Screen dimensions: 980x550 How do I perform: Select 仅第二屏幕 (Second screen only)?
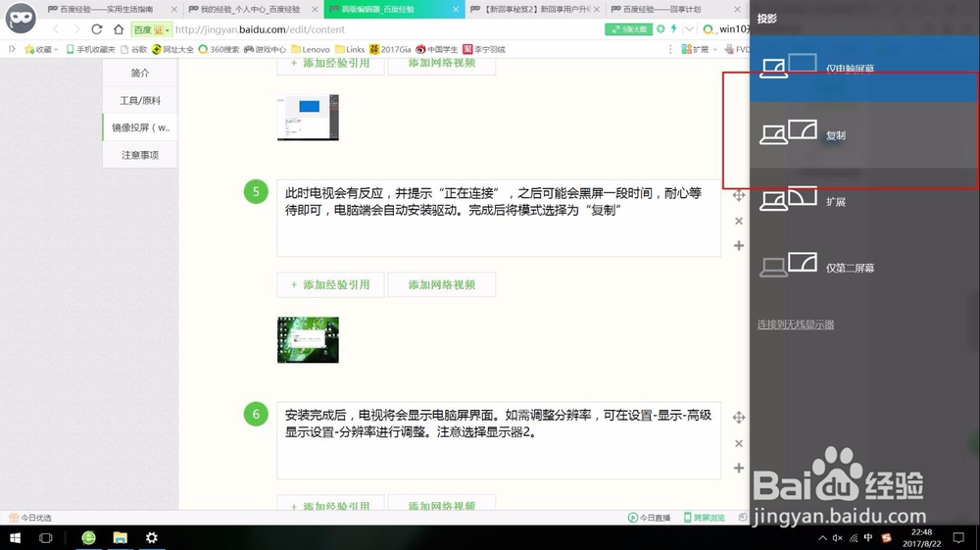(864, 268)
